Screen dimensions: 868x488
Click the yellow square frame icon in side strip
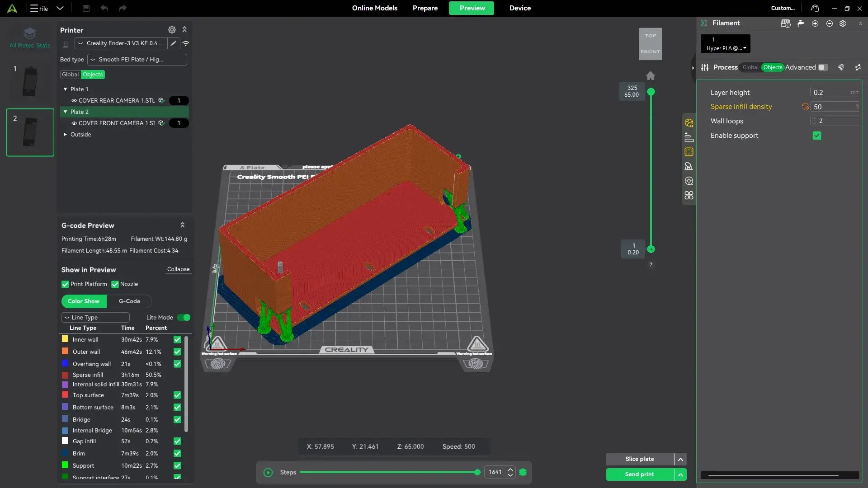(x=689, y=152)
